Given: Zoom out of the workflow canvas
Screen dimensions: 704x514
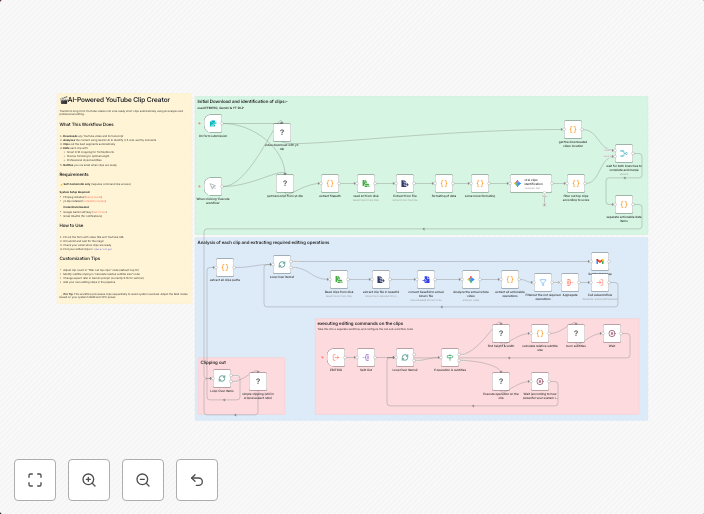Looking at the screenshot, I should 143,480.
